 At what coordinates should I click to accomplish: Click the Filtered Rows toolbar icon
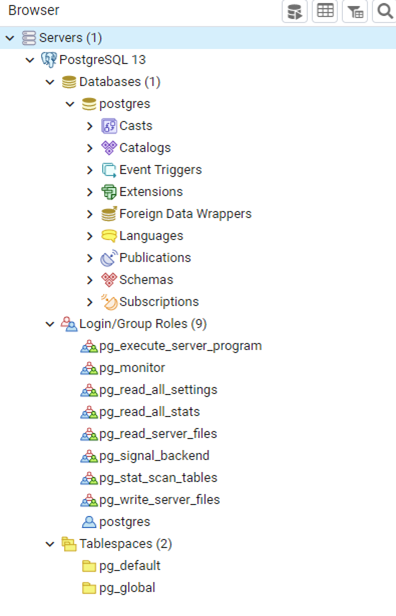[x=355, y=11]
